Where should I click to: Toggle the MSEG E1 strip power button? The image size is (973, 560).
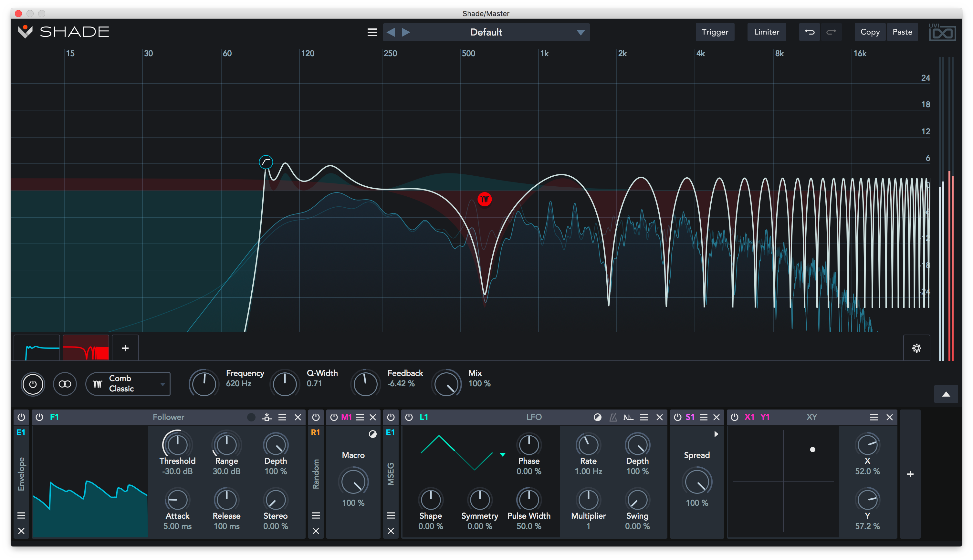(x=391, y=417)
